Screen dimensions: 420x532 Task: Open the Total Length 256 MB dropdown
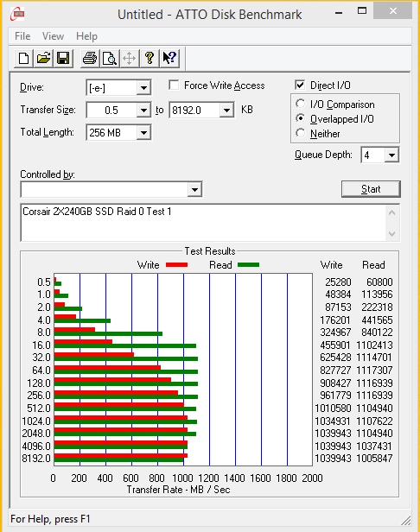click(143, 133)
